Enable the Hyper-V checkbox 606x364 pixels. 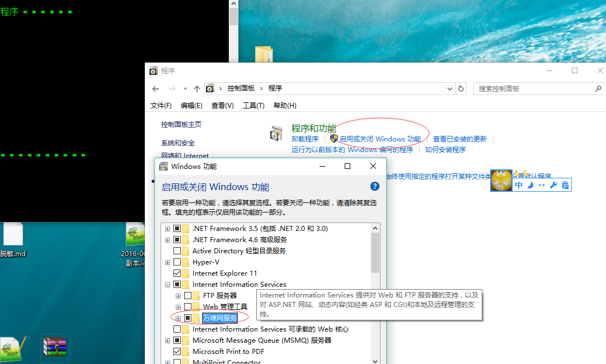pos(177,262)
